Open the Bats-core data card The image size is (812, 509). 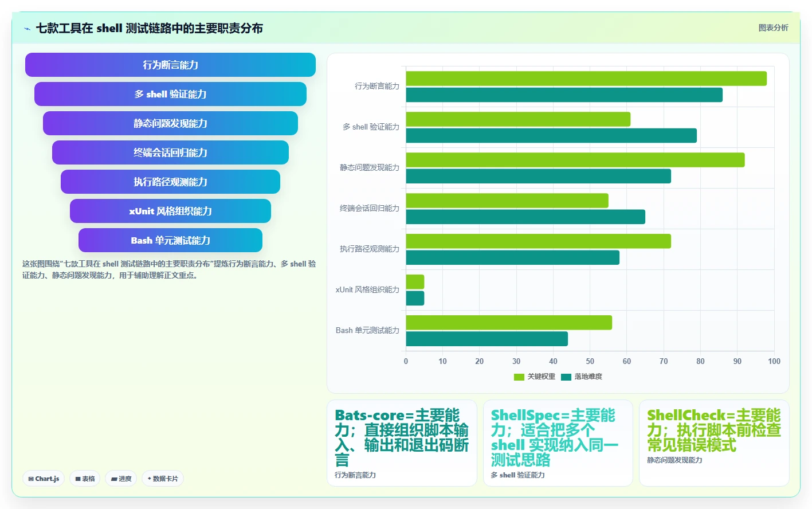[x=402, y=443]
